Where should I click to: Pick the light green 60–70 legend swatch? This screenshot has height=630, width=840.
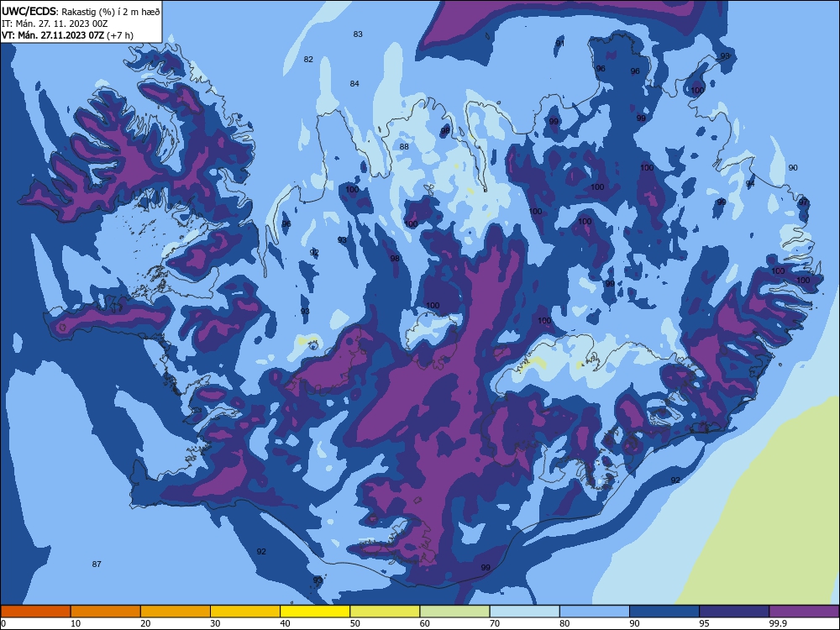454,612
